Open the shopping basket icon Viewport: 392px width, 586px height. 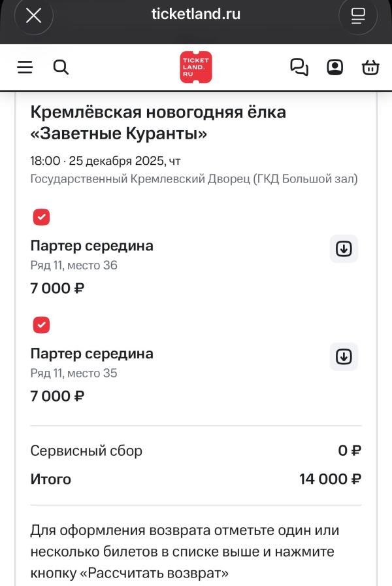(370, 67)
